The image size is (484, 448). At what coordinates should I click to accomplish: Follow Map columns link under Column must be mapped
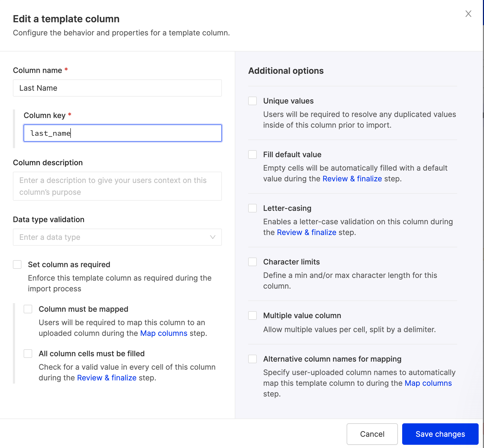pos(164,333)
